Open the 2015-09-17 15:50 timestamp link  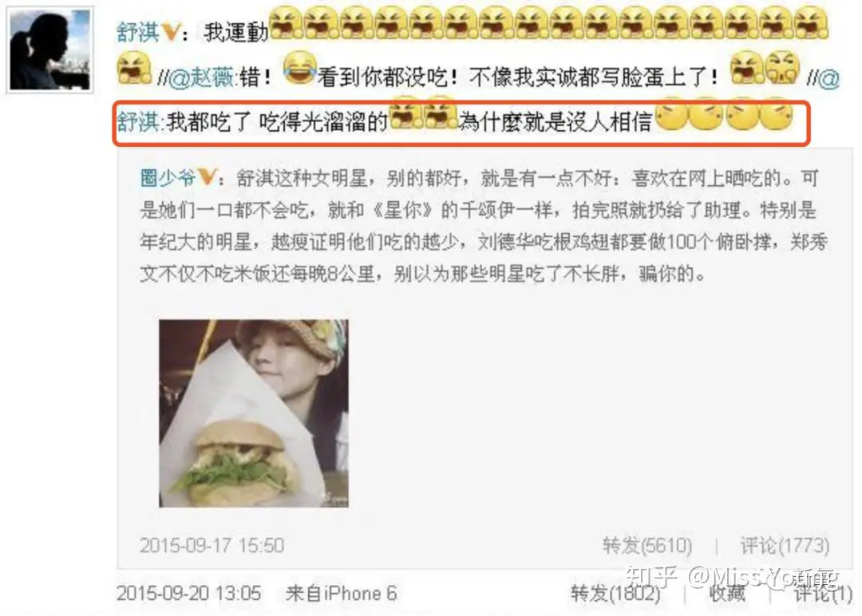212,546
